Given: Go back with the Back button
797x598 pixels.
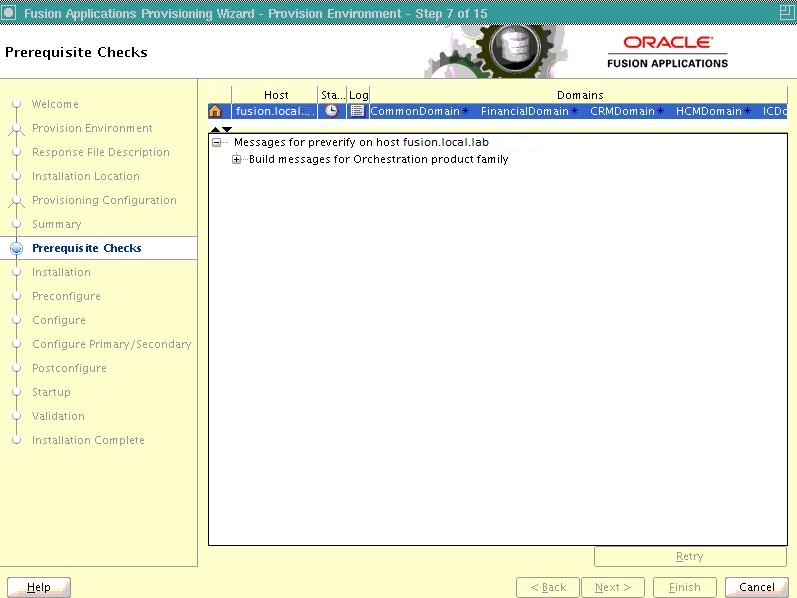Looking at the screenshot, I should [548, 587].
